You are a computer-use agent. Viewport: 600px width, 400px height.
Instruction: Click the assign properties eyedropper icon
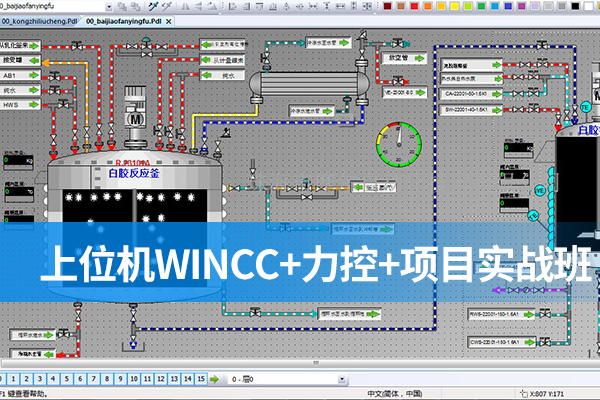pyautogui.click(x=167, y=6)
